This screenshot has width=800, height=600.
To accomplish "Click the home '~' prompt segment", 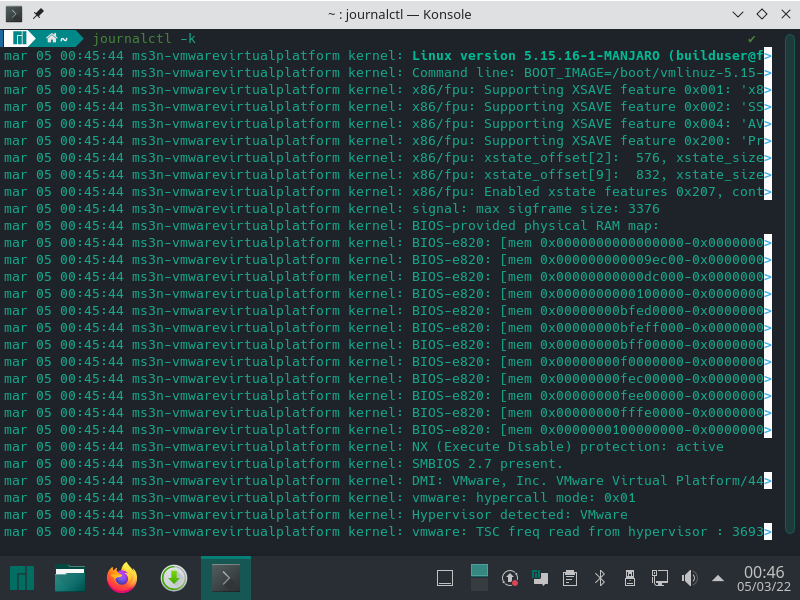I will [x=57, y=39].
